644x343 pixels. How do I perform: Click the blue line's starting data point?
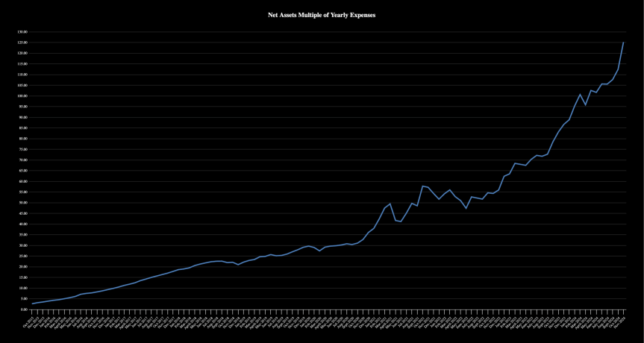(x=32, y=303)
